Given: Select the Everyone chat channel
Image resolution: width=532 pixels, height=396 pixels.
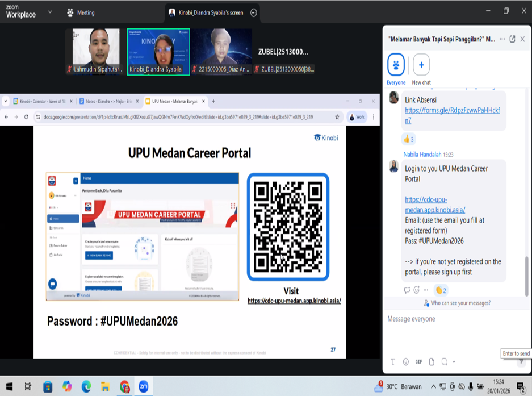Looking at the screenshot, I should 396,65.
